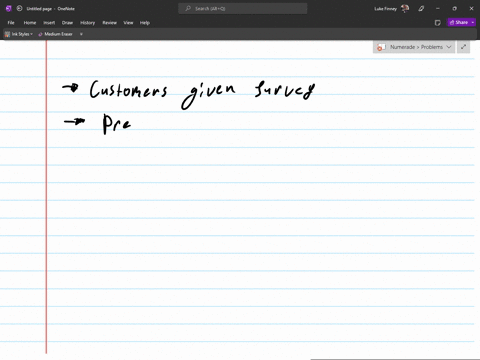Viewport: 480px width, 360px height.
Task: Open the Draw ribbon tab
Action: (67, 23)
